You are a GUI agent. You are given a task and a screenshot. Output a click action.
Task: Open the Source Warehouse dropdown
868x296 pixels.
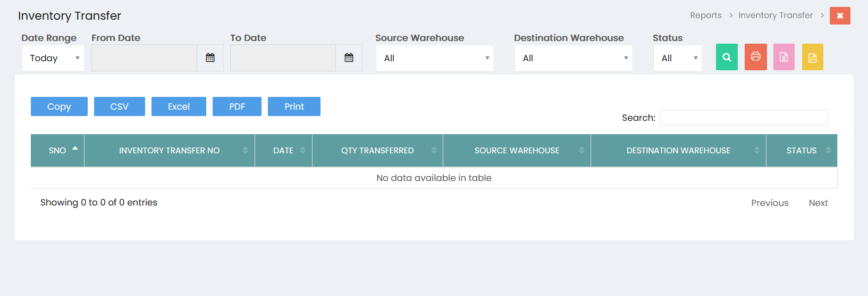coord(435,58)
